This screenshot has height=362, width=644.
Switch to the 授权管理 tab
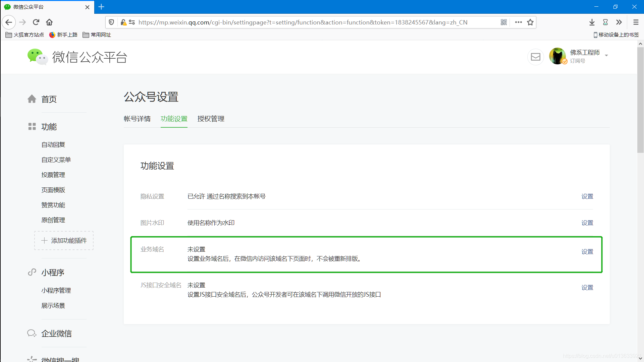tap(211, 119)
